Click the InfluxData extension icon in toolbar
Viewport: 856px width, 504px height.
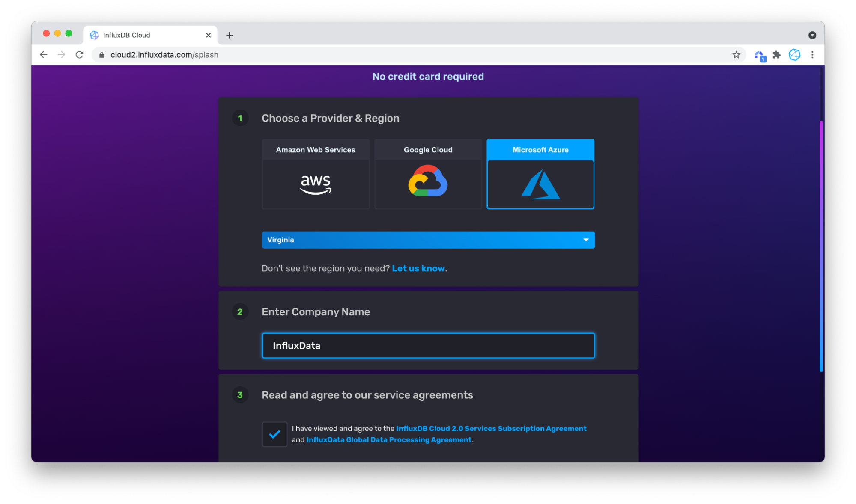(x=794, y=55)
